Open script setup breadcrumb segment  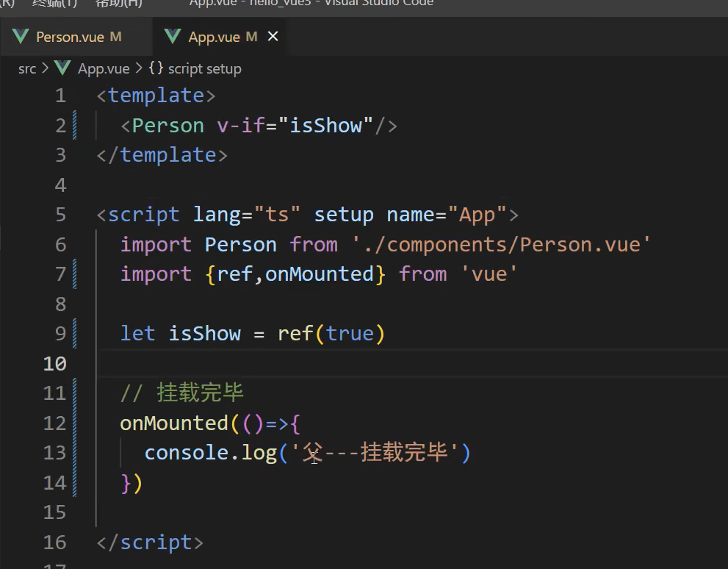point(204,69)
